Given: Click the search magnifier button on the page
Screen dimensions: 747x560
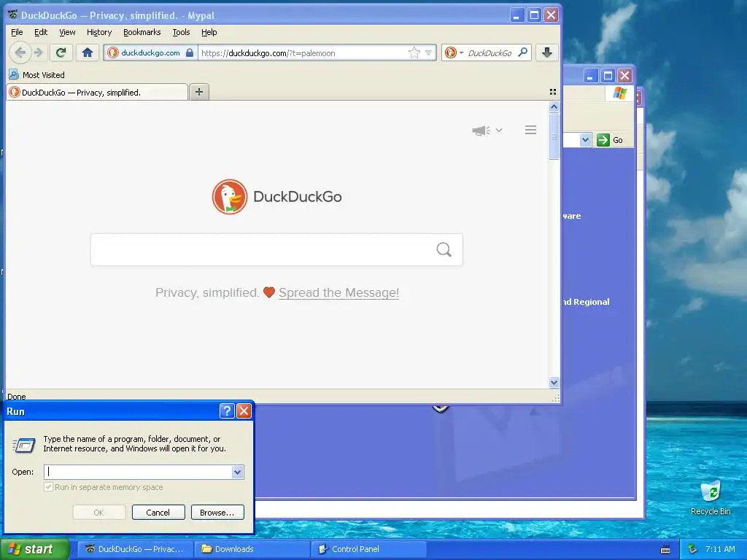Looking at the screenshot, I should pos(444,249).
